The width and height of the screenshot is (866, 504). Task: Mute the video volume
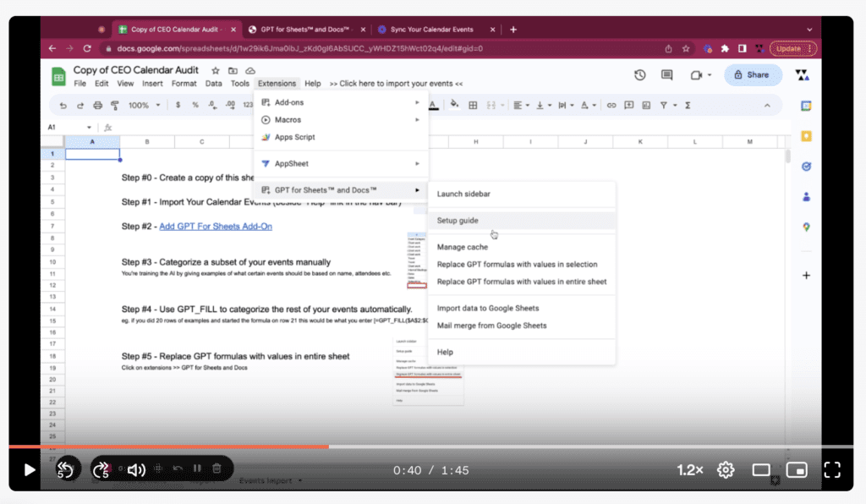[x=136, y=470]
